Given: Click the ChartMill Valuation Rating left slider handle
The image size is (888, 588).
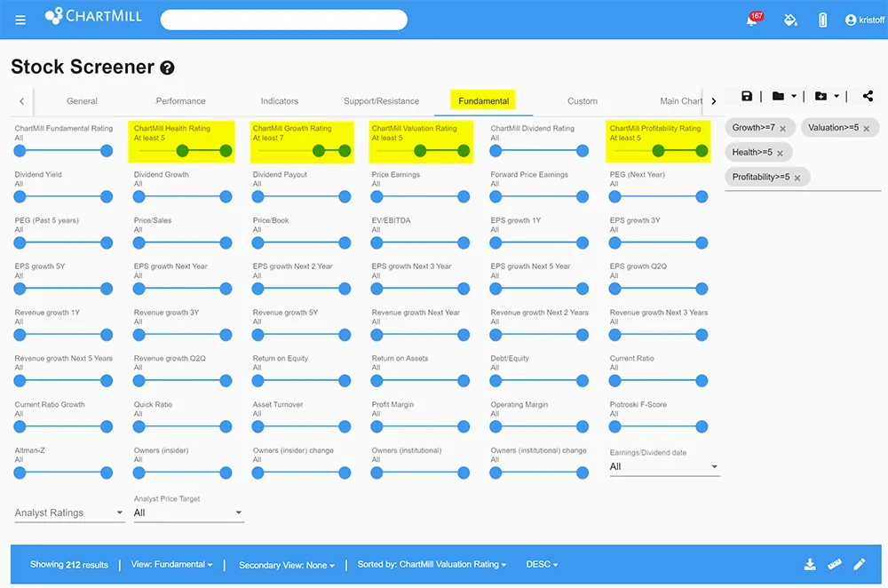Looking at the screenshot, I should click(x=420, y=151).
